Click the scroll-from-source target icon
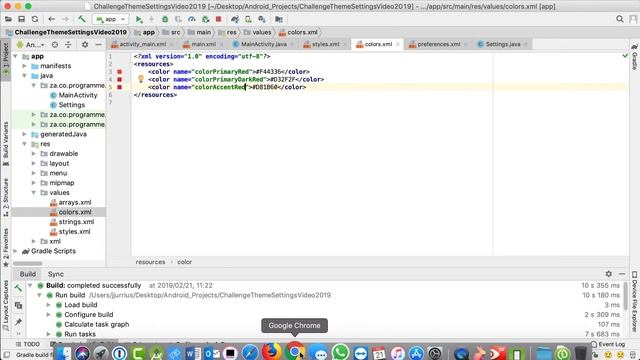Screen dimensions: 640x360 click(x=55, y=44)
